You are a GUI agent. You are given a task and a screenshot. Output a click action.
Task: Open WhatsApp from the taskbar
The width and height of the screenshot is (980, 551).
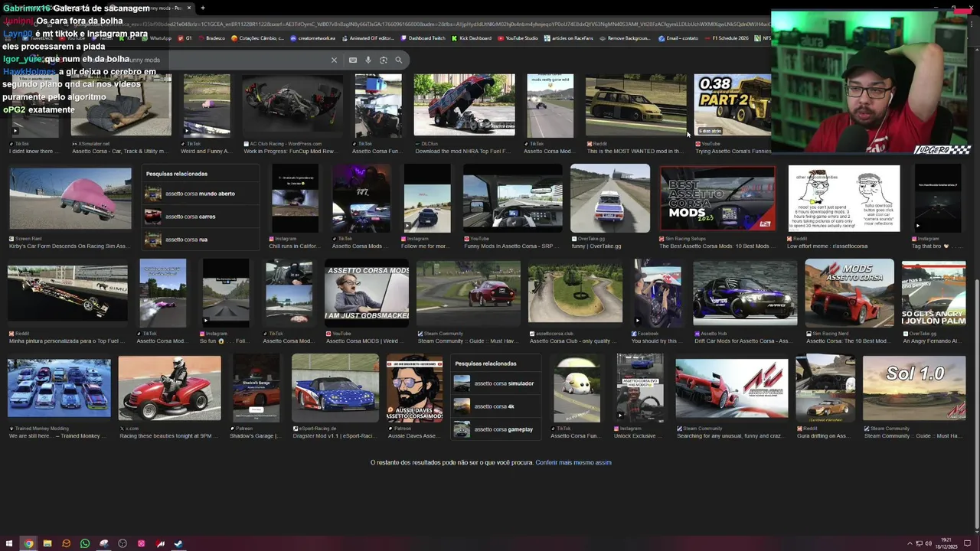[85, 543]
